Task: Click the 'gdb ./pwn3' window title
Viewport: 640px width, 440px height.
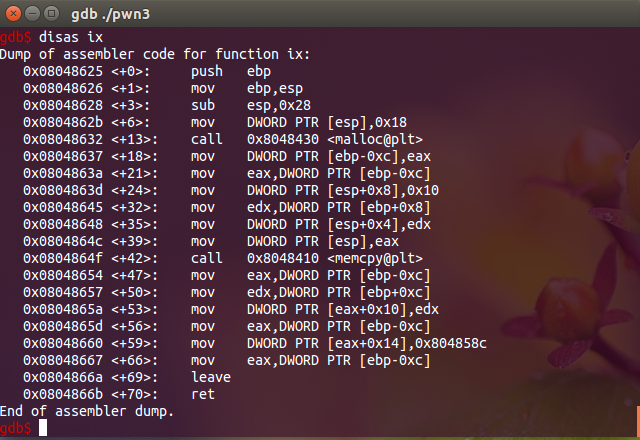Action: click(111, 14)
